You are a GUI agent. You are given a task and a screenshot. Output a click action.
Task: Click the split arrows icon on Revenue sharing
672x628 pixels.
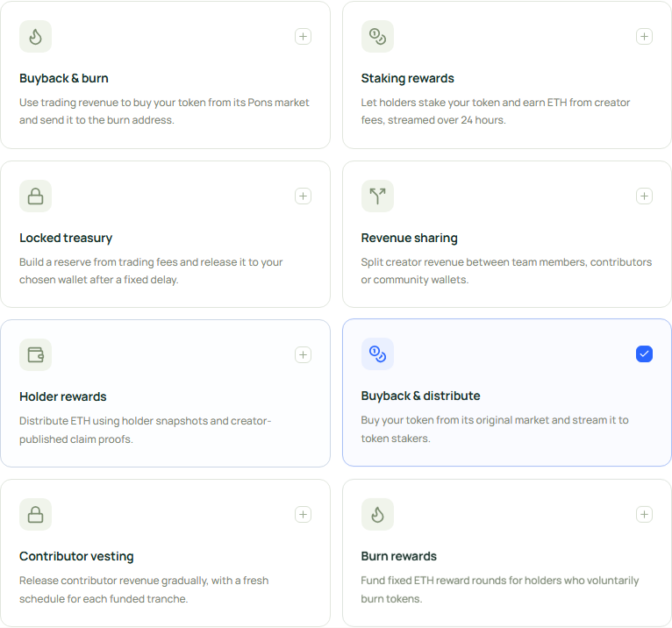377,196
